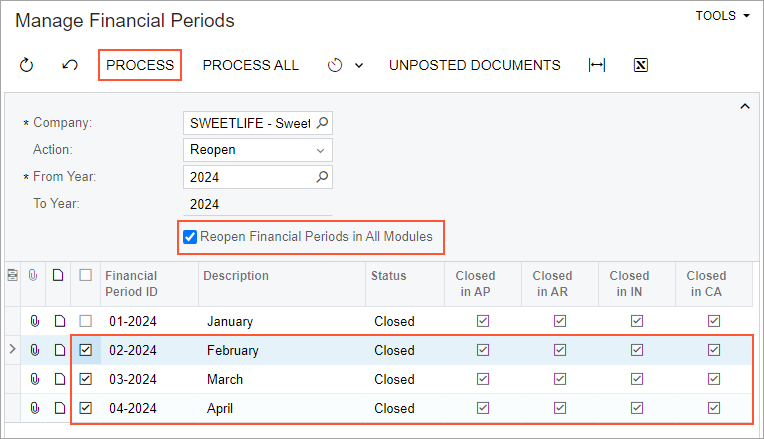Click Fit to Screen columns icon

point(597,65)
